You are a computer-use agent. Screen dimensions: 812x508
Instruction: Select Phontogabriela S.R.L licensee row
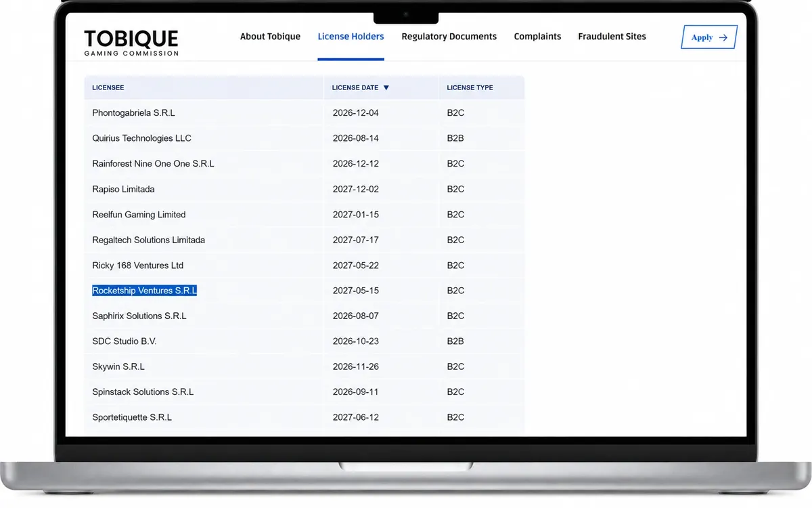304,113
